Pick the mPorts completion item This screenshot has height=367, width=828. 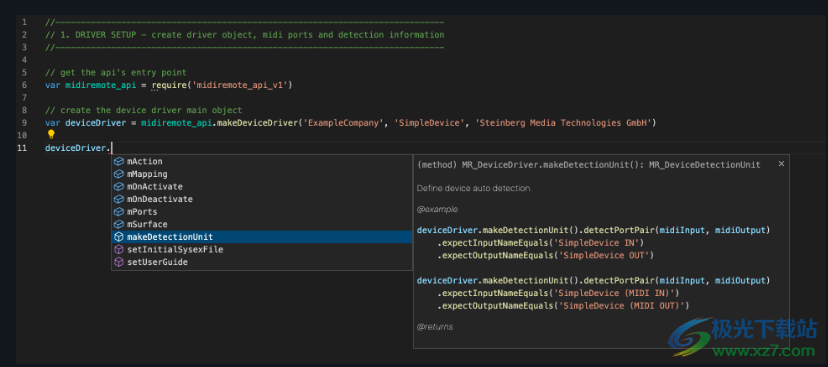click(x=262, y=212)
